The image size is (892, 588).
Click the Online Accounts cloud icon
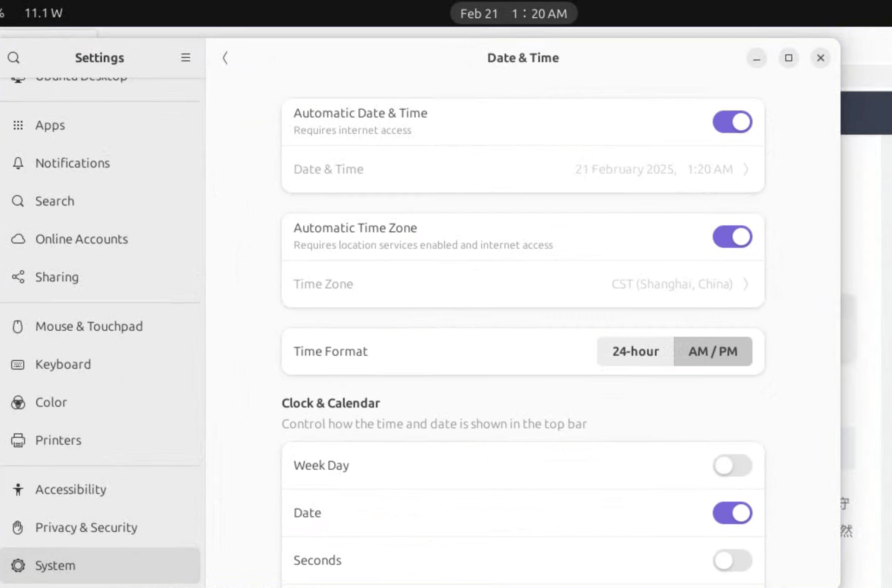pyautogui.click(x=18, y=239)
